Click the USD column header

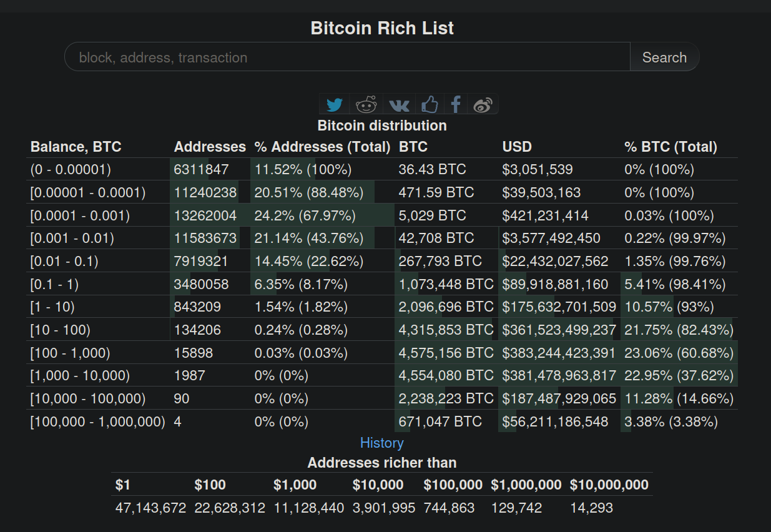(517, 147)
